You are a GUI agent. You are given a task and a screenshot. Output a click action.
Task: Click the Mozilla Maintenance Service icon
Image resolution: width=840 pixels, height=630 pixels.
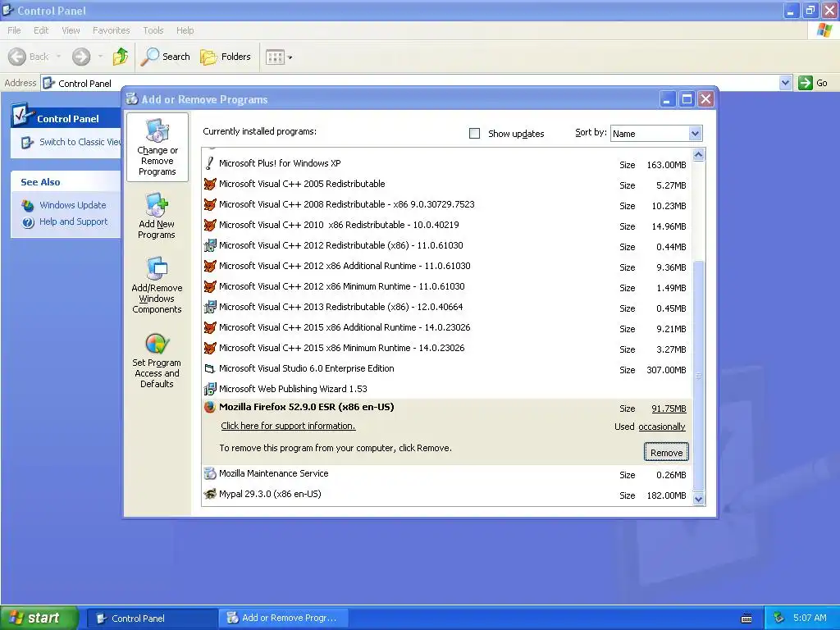point(210,473)
